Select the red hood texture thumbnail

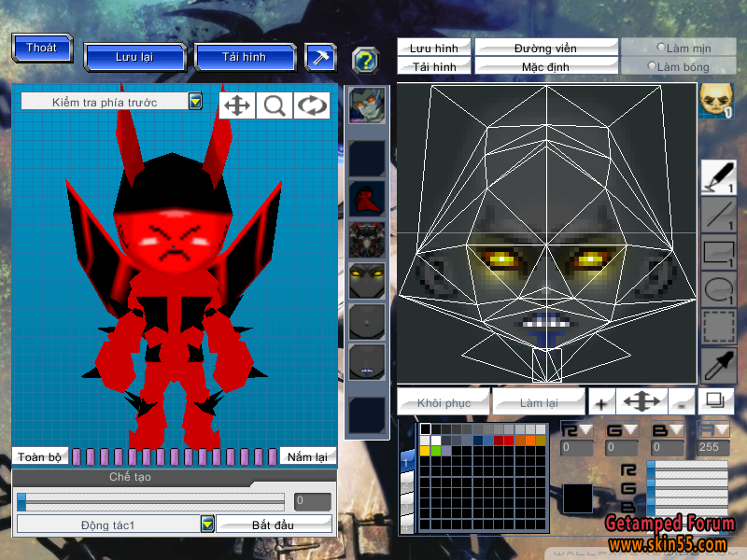point(366,199)
